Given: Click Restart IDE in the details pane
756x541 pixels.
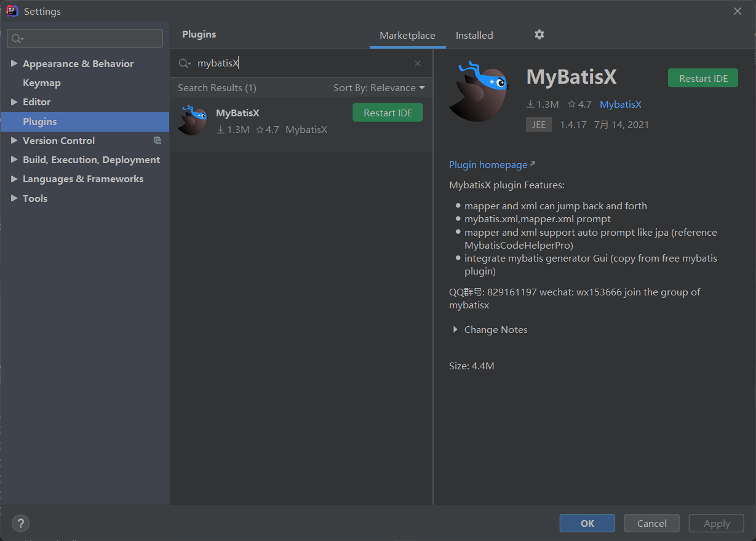Looking at the screenshot, I should click(x=703, y=78).
